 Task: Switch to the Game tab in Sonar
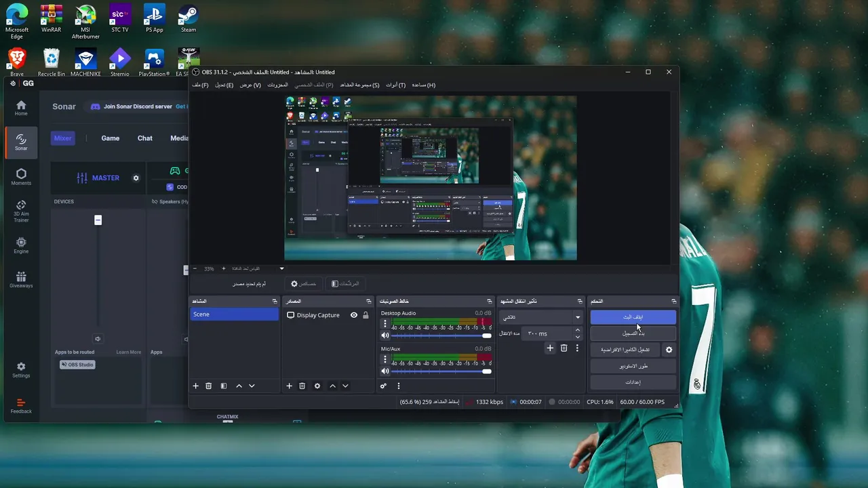coord(111,138)
